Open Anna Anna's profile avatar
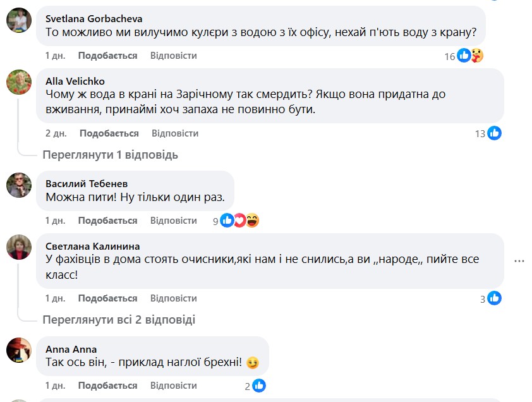Viewport: 532px width, 402px height. coord(19,350)
